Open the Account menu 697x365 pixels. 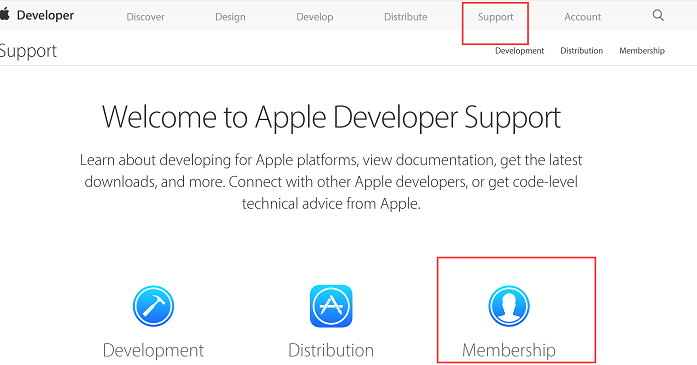[x=583, y=17]
